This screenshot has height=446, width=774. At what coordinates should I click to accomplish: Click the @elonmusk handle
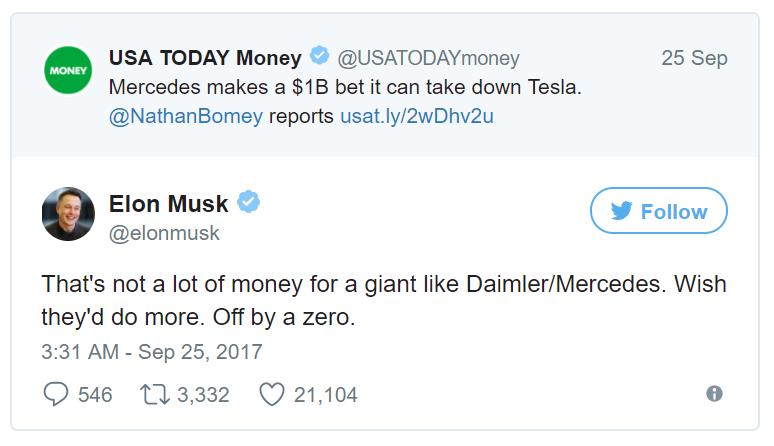point(163,233)
